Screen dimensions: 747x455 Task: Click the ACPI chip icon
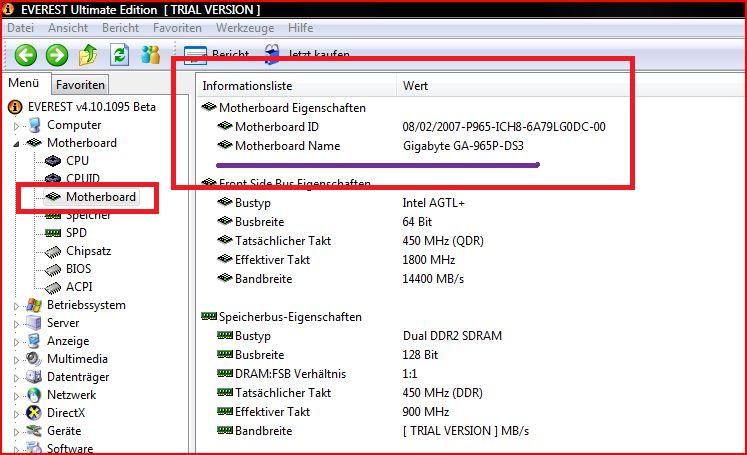(x=53, y=288)
